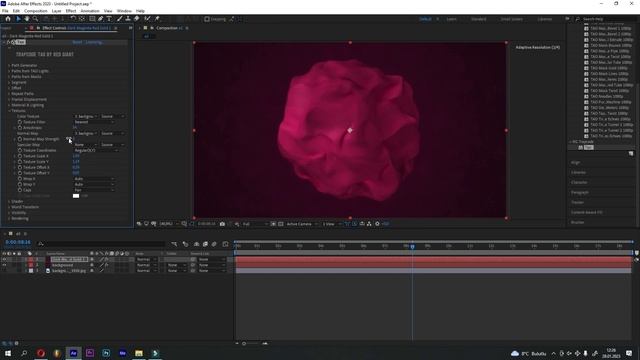Screen dimensions: 640x360
Task: Open the Active Camera dropdown
Action: (302, 224)
